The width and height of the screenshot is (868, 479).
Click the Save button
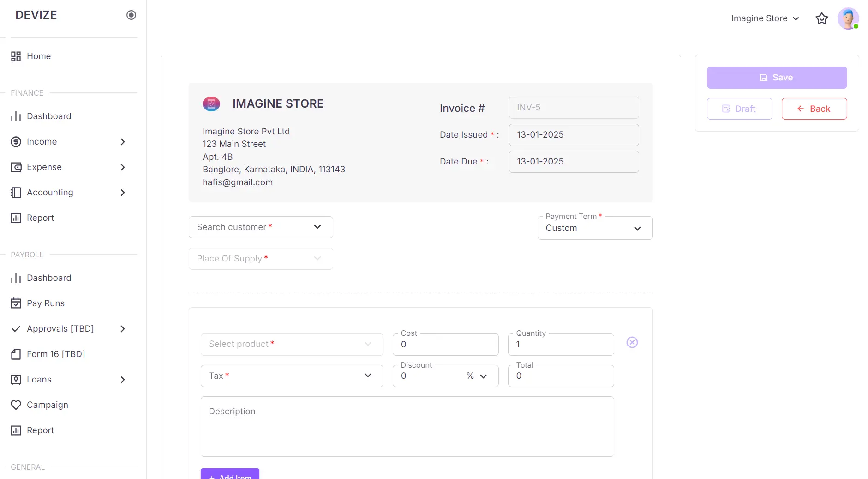tap(777, 78)
